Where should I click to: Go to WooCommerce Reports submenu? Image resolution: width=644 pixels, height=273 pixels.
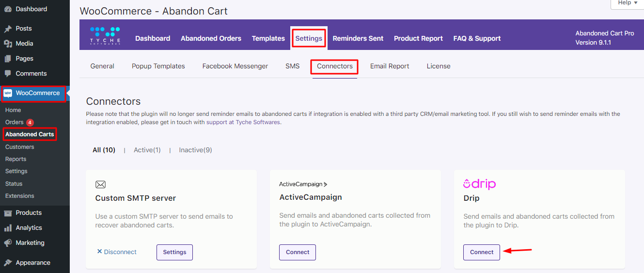[x=16, y=159]
